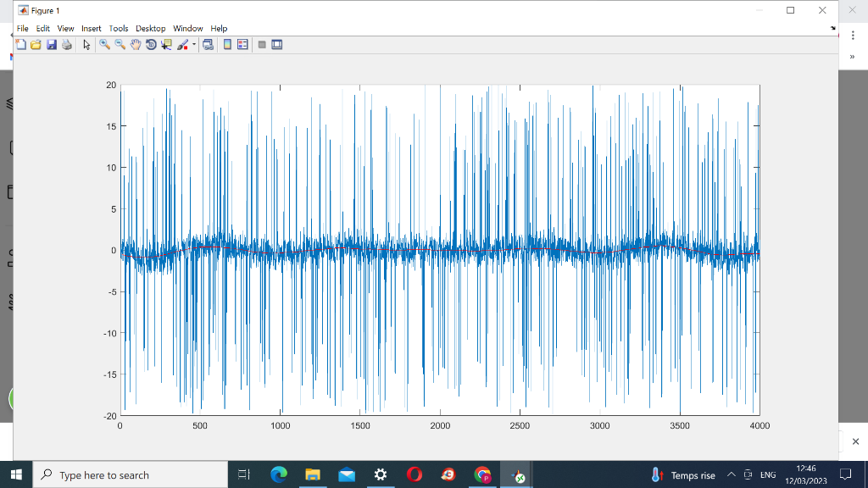Insert a legend from toolbar
The width and height of the screenshot is (868, 488).
pos(242,45)
